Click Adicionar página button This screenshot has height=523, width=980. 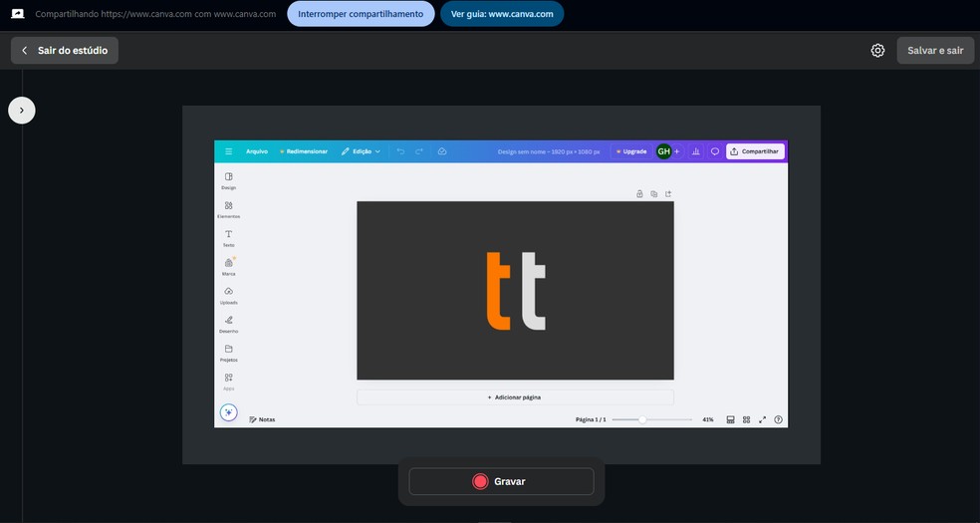pos(515,397)
